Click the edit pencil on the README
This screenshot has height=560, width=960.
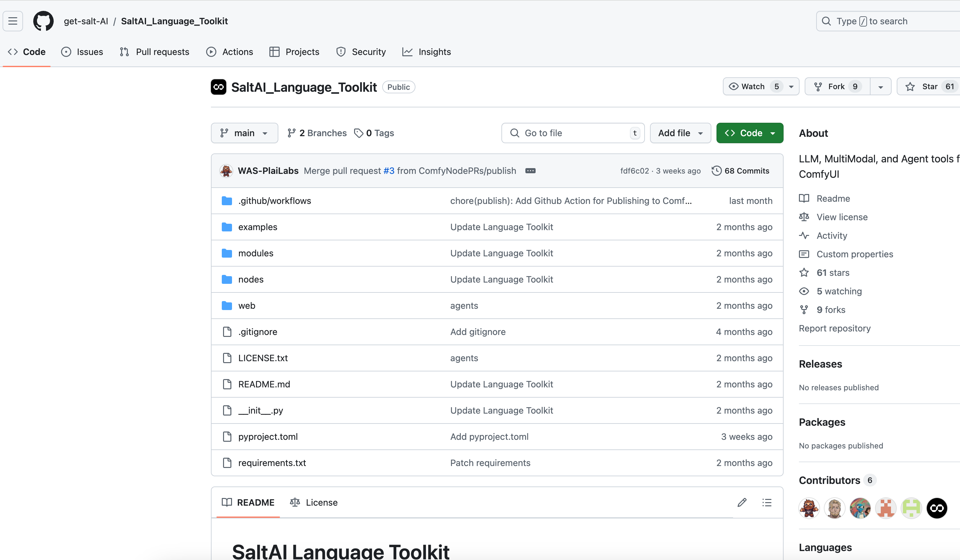coord(742,502)
